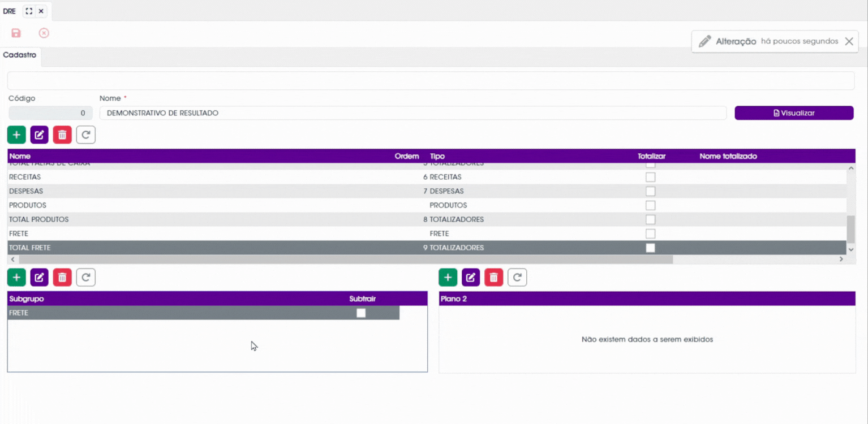Add a new Plano 2 entry

pyautogui.click(x=448, y=277)
